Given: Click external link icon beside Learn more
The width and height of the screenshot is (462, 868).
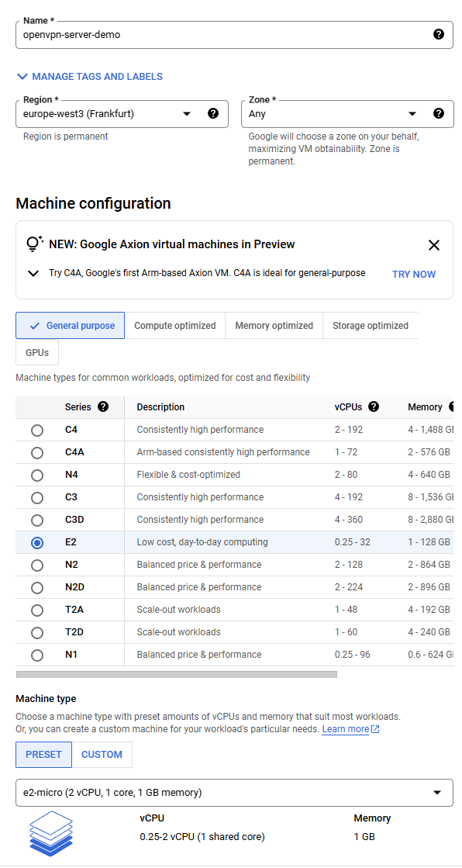Looking at the screenshot, I should pos(375,729).
